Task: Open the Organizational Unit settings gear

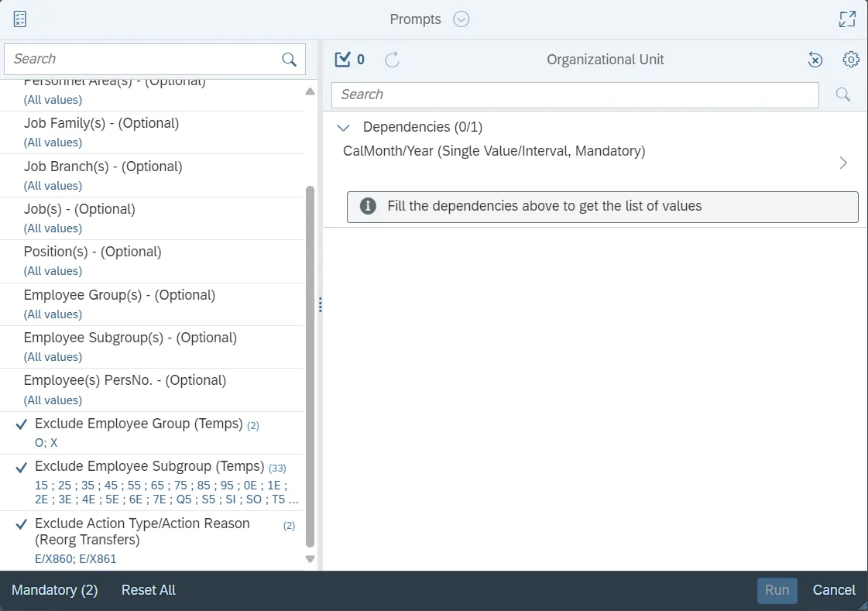Action: pyautogui.click(x=851, y=60)
